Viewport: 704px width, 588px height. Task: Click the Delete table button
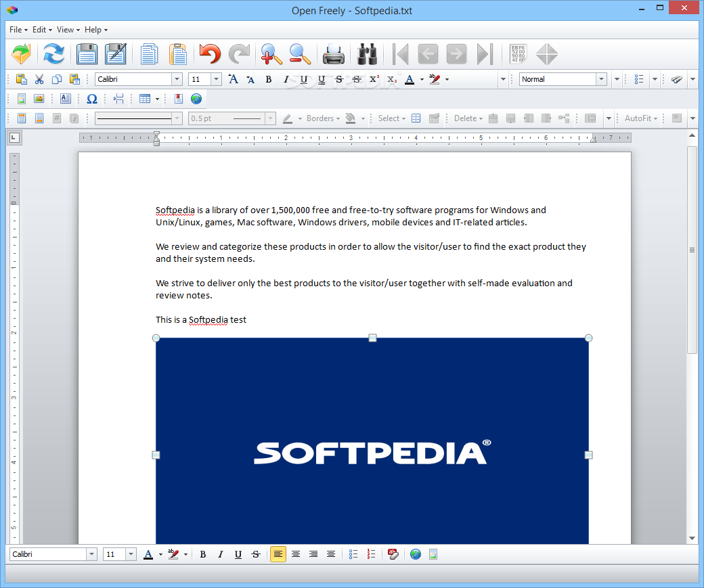coord(468,118)
